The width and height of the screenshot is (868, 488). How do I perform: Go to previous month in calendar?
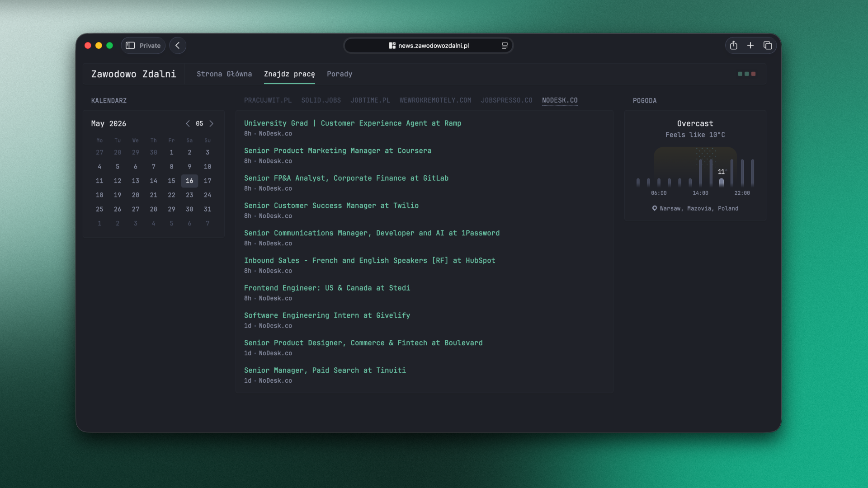[x=188, y=123]
